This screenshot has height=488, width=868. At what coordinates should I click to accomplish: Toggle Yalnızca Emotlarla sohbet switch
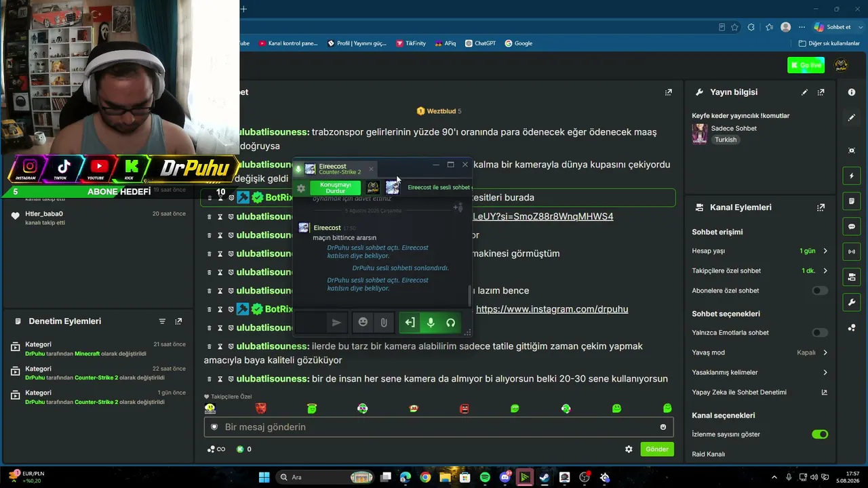(820, 333)
